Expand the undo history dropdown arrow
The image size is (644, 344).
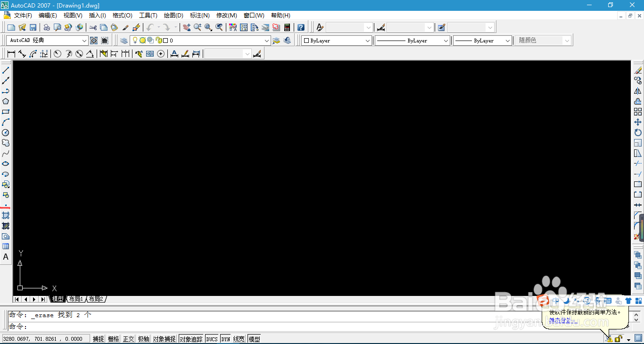158,27
